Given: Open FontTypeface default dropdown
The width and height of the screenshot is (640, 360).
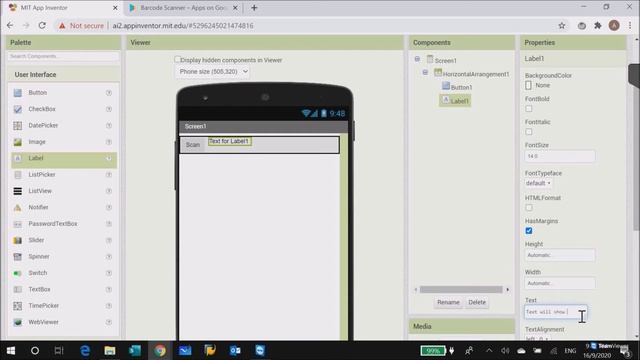Looking at the screenshot, I should click(538, 183).
